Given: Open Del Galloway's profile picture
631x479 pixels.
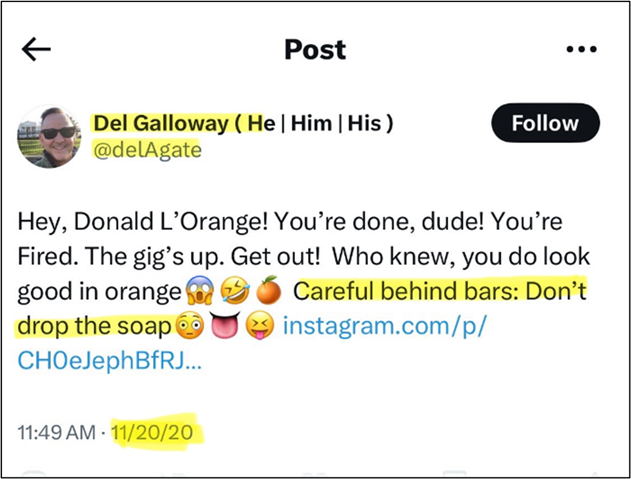Looking at the screenshot, I should point(48,136).
